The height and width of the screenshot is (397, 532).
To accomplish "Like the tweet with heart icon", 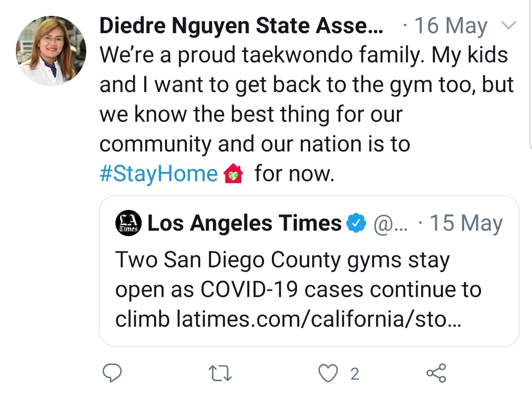I will click(327, 374).
